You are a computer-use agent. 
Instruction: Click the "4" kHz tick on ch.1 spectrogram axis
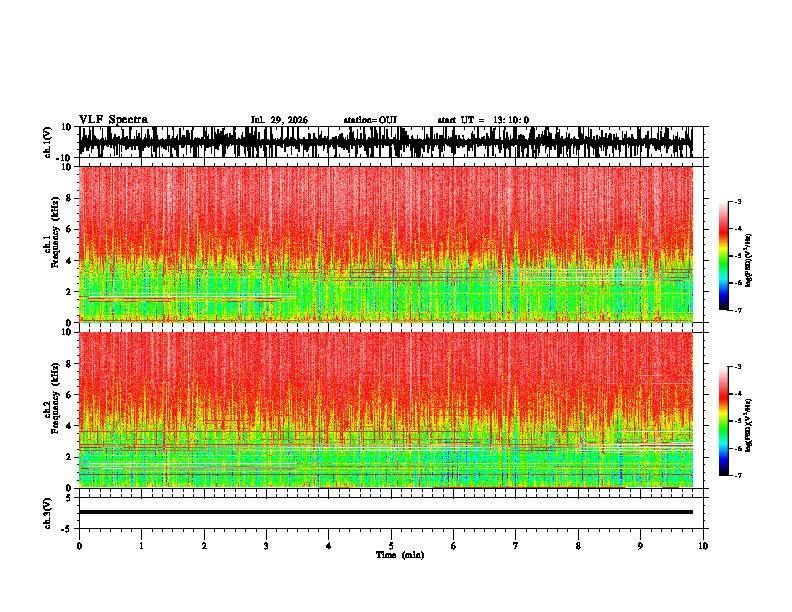coord(70,261)
